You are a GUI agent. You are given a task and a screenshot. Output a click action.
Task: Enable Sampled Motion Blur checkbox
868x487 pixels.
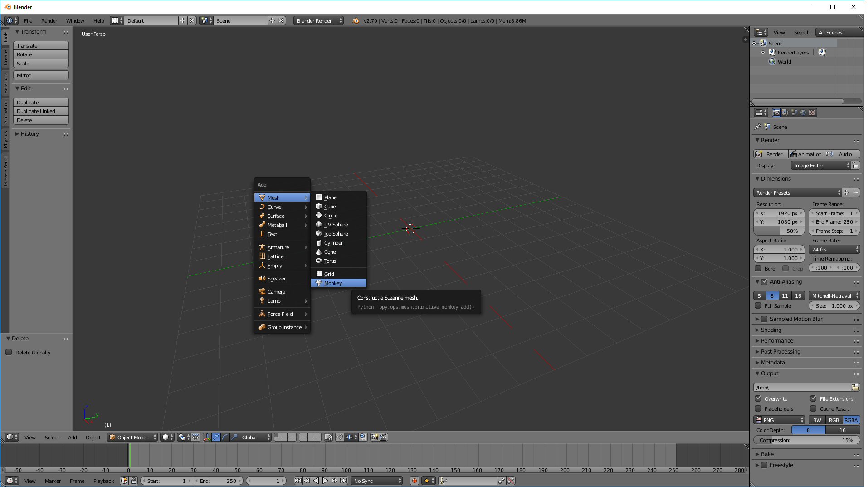pos(764,319)
